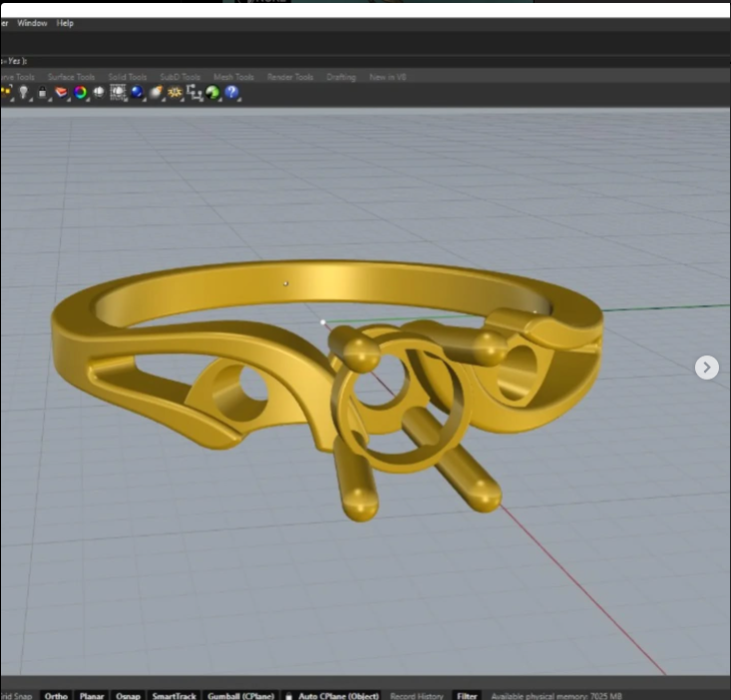The width and height of the screenshot is (731, 700).
Task: Open the Window menu
Action: [x=32, y=23]
